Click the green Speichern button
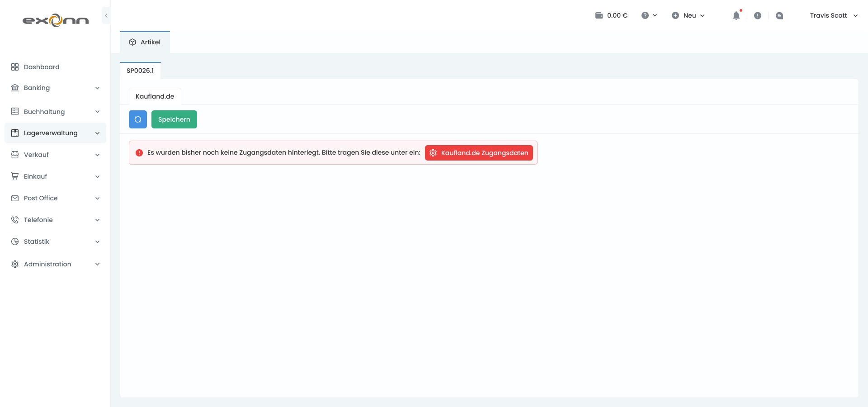868x407 pixels. (174, 119)
